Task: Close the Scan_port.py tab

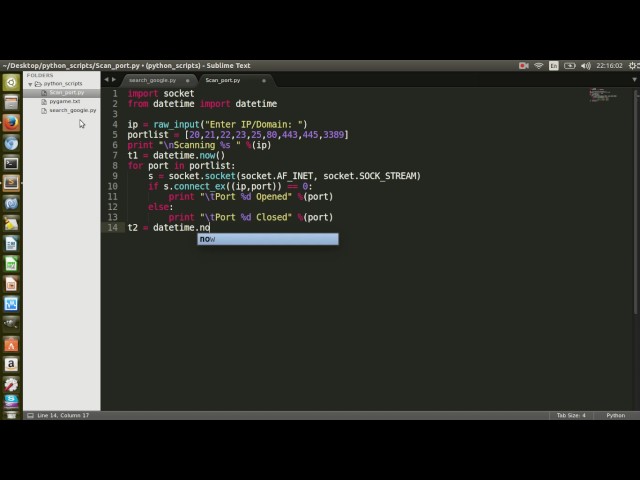Action: point(264,80)
